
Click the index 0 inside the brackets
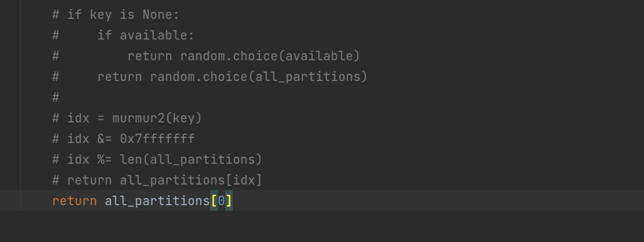pyautogui.click(x=221, y=201)
